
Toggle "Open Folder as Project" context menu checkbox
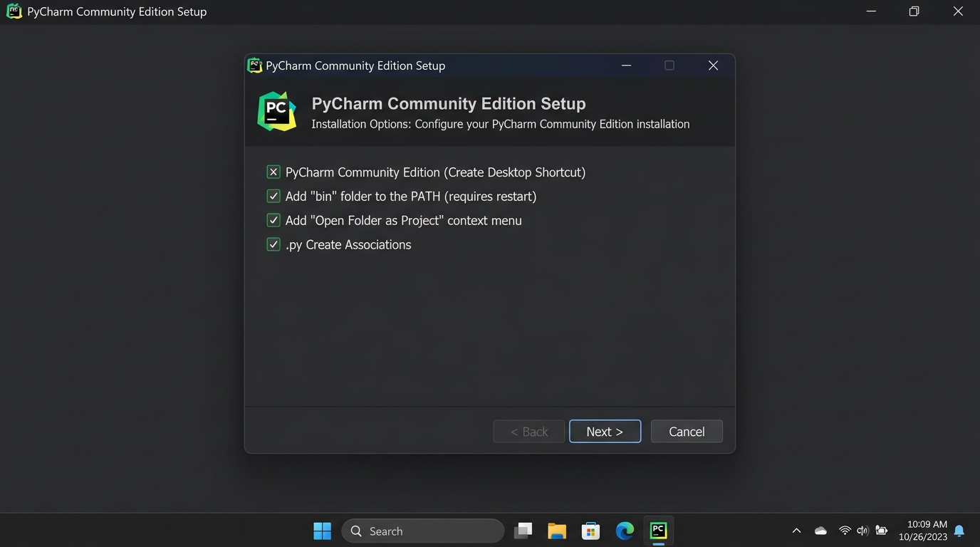coord(273,220)
